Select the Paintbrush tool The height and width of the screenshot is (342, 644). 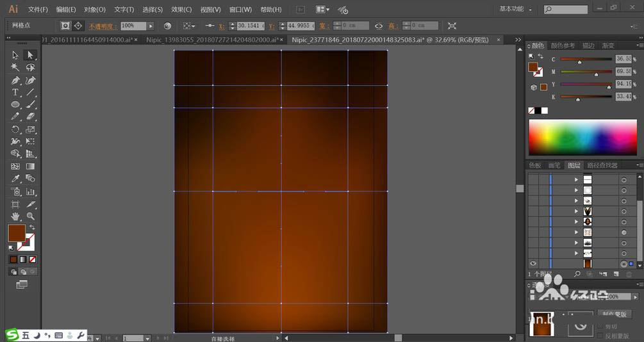pos(30,104)
